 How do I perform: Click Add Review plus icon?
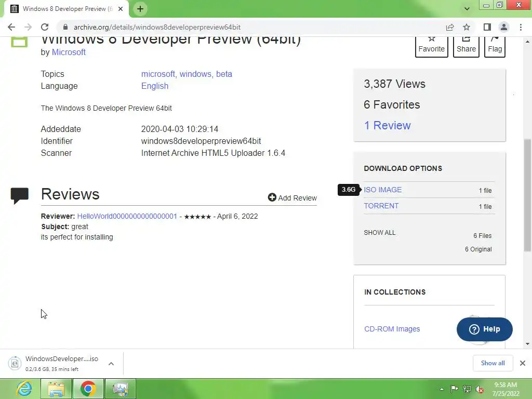pos(272,197)
